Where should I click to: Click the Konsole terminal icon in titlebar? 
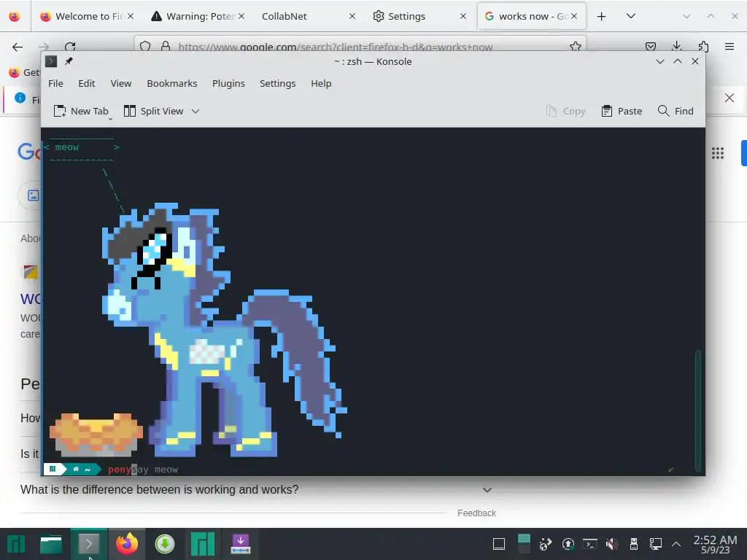coord(51,61)
